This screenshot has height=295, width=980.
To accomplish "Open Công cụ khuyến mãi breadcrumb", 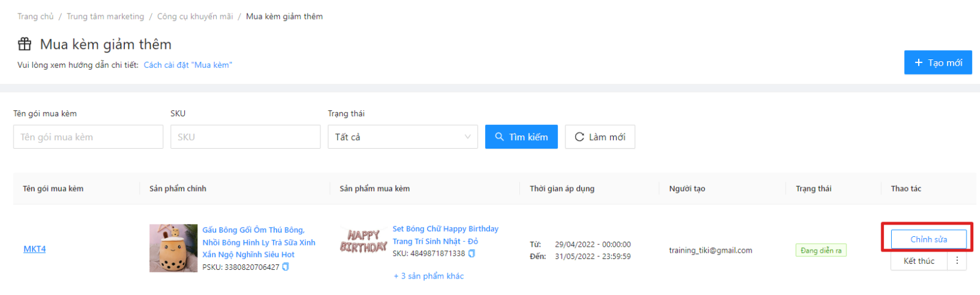I will coord(195,17).
